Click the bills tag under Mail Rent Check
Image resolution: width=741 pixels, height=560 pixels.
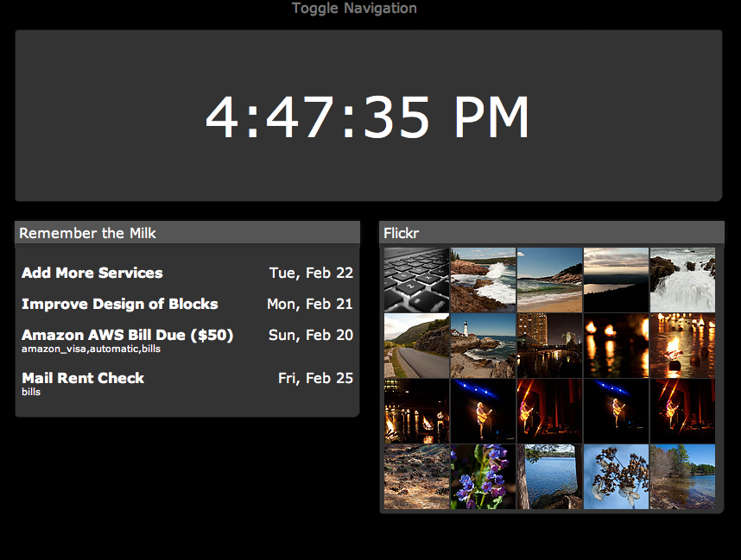click(x=31, y=392)
